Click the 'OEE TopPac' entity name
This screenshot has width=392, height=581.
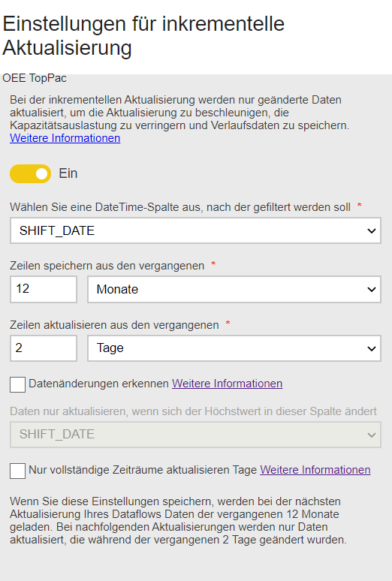click(35, 78)
